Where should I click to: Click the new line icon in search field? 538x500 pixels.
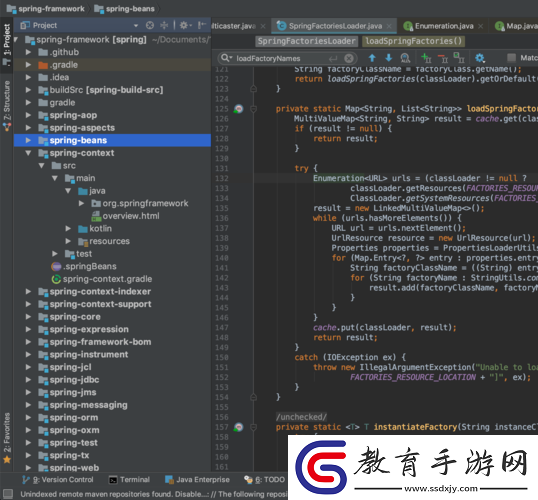pyautogui.click(x=333, y=59)
